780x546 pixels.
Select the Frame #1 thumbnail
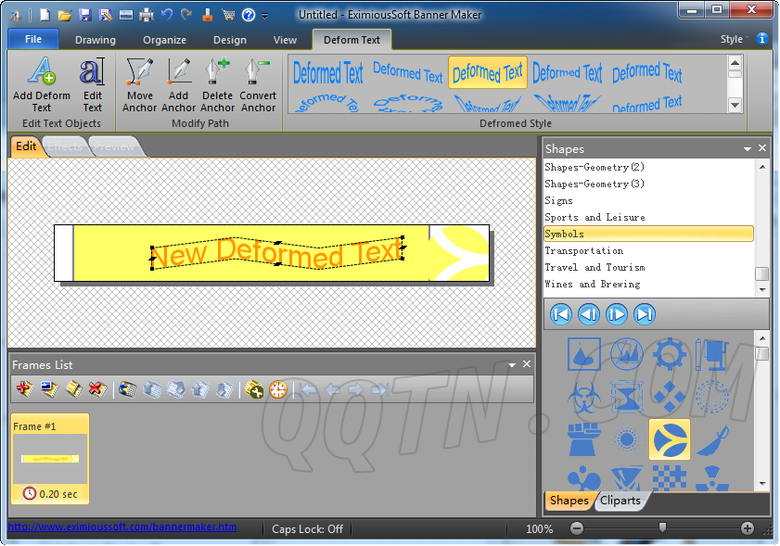click(50, 458)
